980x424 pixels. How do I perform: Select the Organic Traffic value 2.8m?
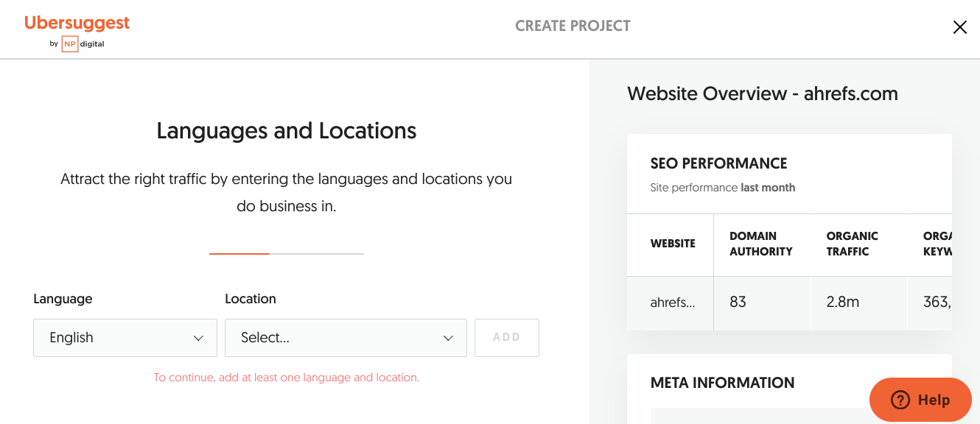click(x=843, y=302)
